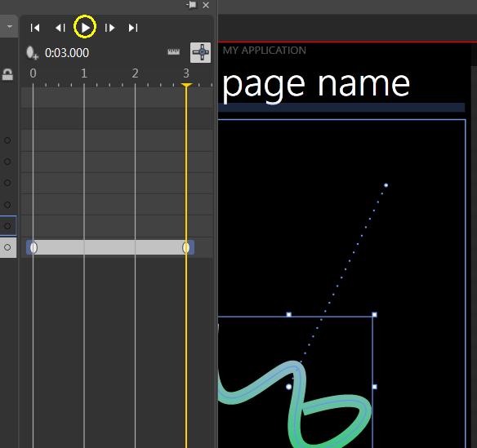This screenshot has height=448, width=477.
Task: Open the dropdown arrow left of playback controls
Action: 10,27
